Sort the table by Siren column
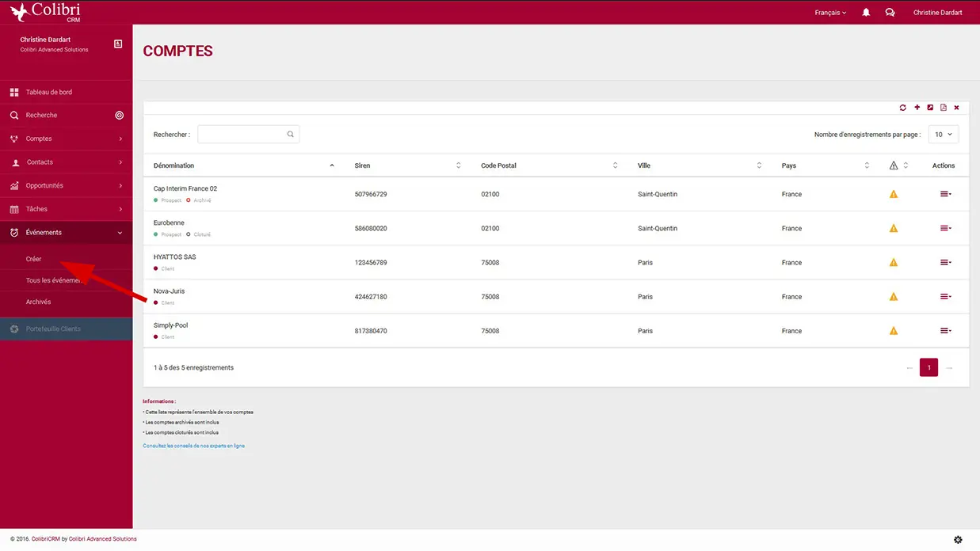 click(x=407, y=165)
